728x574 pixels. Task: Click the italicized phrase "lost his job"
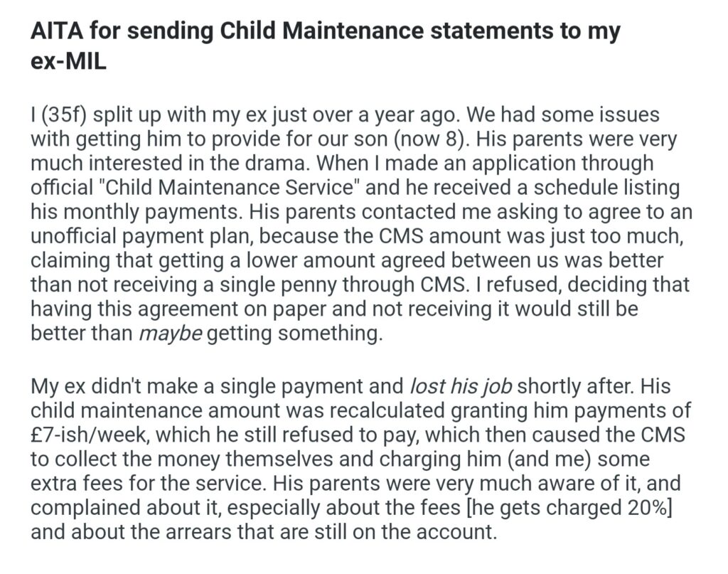click(462, 387)
